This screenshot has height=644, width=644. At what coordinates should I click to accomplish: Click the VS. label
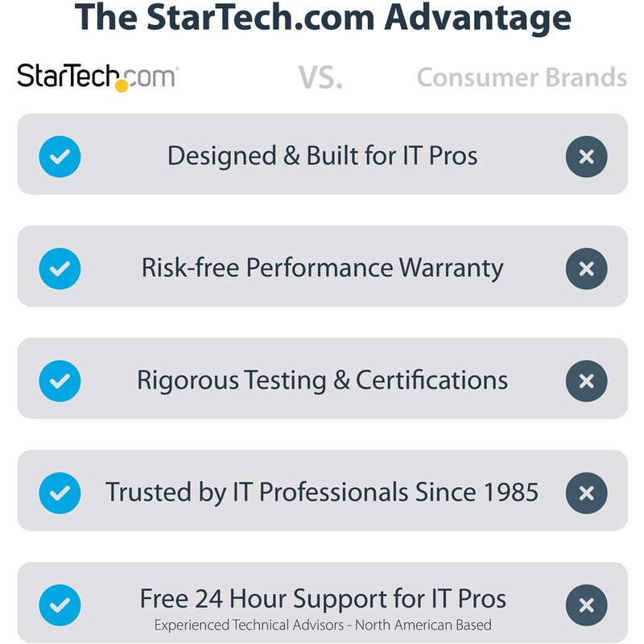click(320, 77)
